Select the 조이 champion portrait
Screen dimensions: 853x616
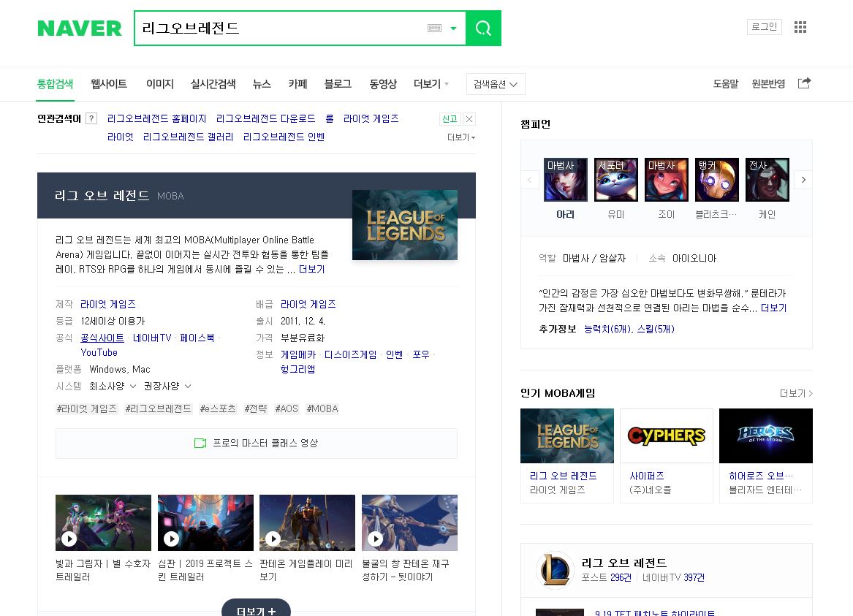tap(667, 180)
